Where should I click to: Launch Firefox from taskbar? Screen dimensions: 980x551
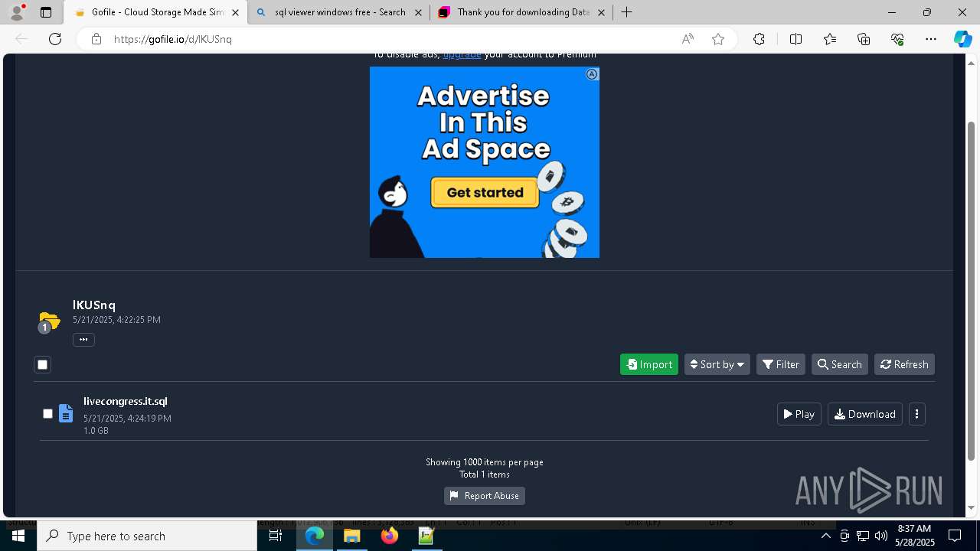(390, 536)
